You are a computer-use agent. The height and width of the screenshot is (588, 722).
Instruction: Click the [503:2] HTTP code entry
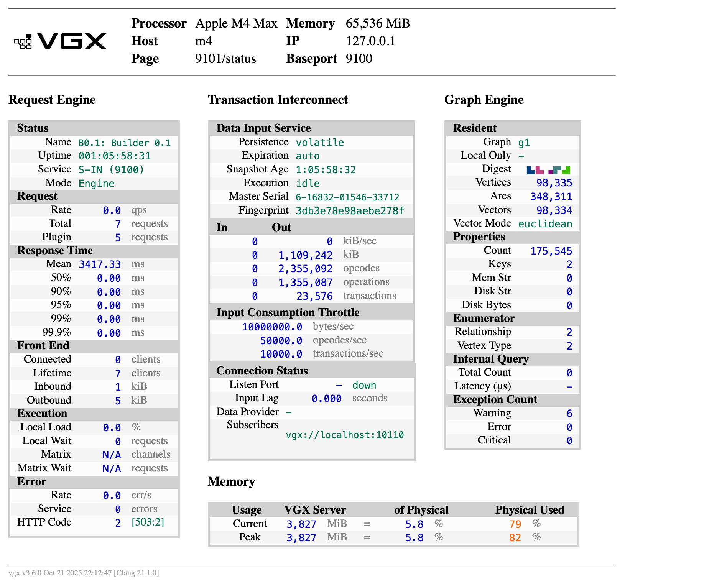click(148, 522)
